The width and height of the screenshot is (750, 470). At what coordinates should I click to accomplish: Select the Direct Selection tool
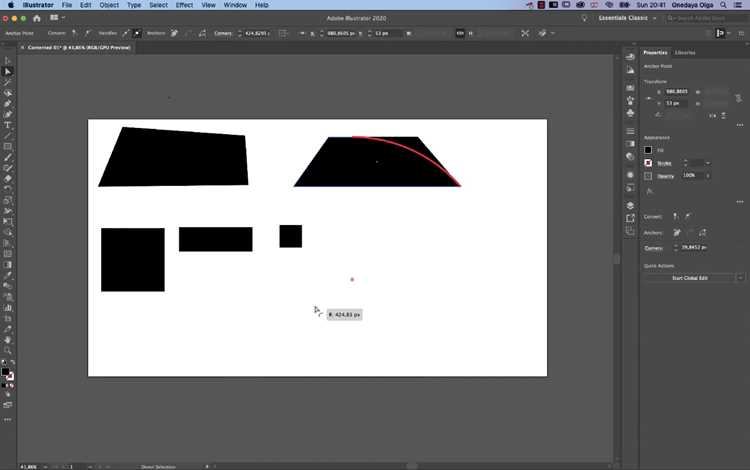8,71
